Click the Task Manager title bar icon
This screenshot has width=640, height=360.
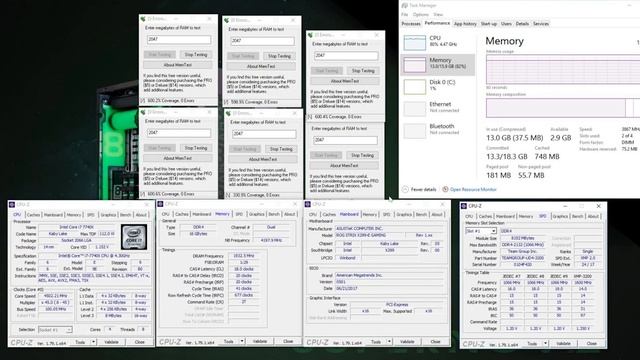404,5
